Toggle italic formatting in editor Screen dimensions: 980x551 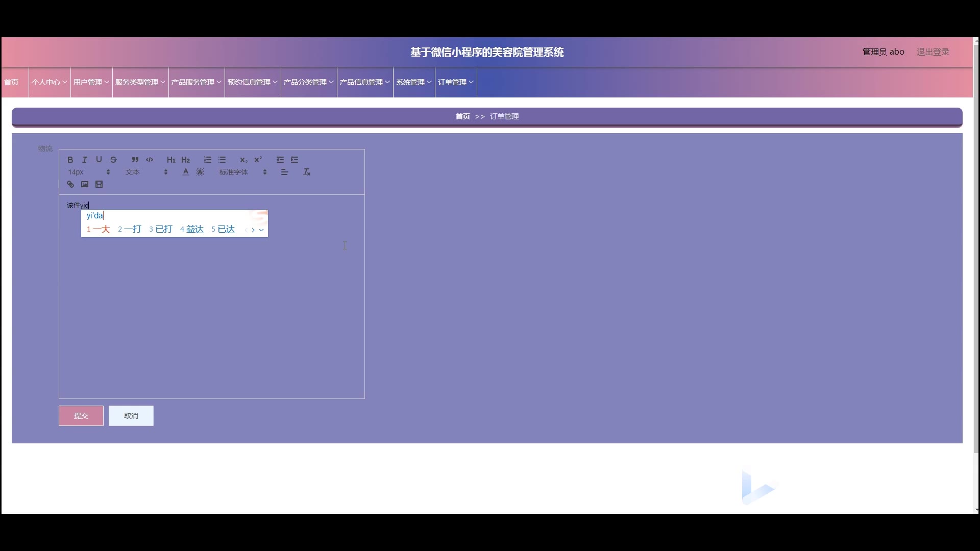[x=85, y=160]
